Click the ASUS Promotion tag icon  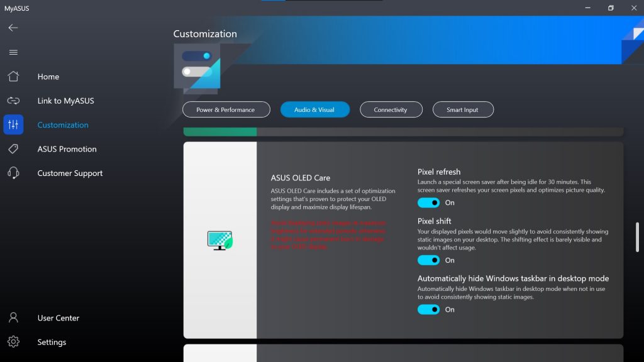click(x=13, y=149)
